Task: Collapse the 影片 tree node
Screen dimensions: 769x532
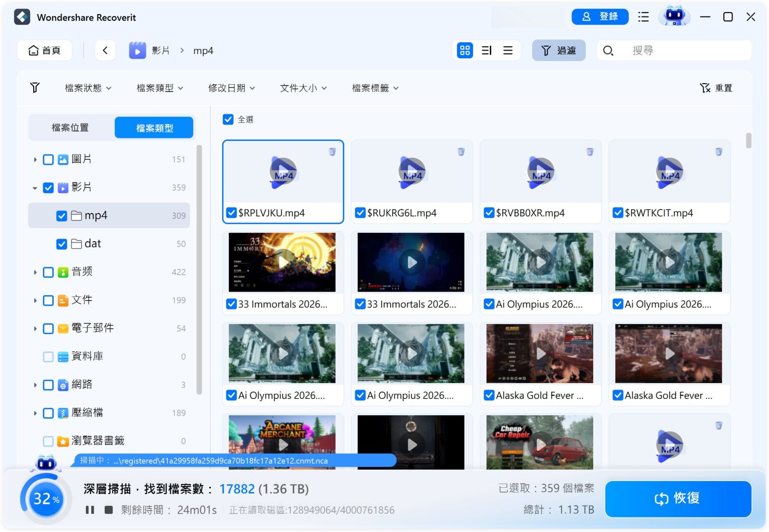Action: point(35,188)
